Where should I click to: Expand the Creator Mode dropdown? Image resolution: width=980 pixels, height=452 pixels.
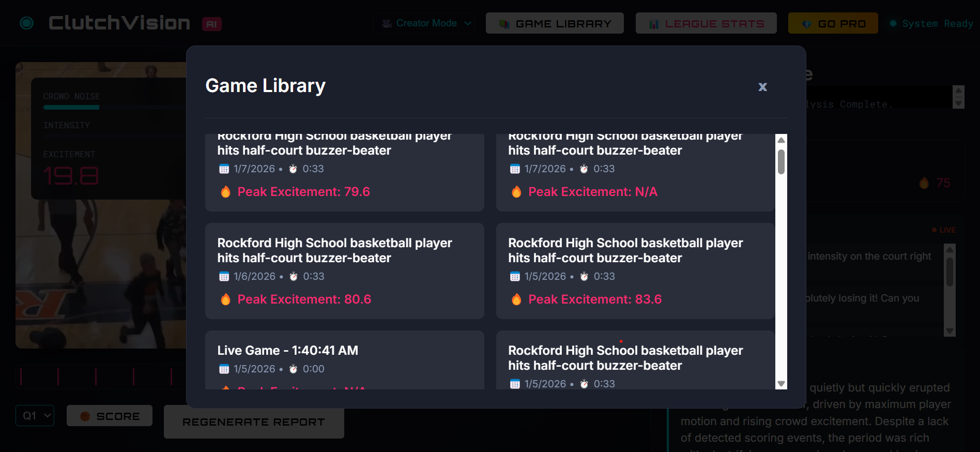[x=424, y=23]
